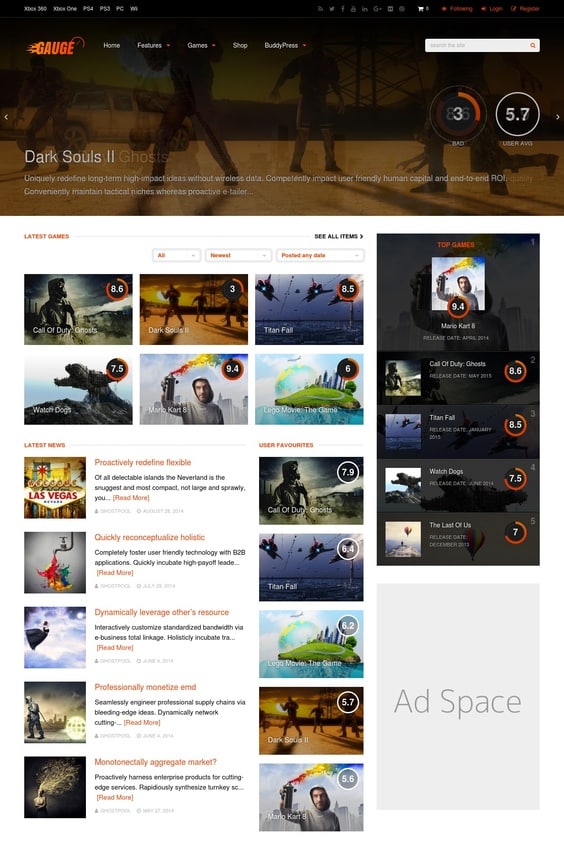Select the Wii platform link
This screenshot has width=564, height=846.
[134, 9]
